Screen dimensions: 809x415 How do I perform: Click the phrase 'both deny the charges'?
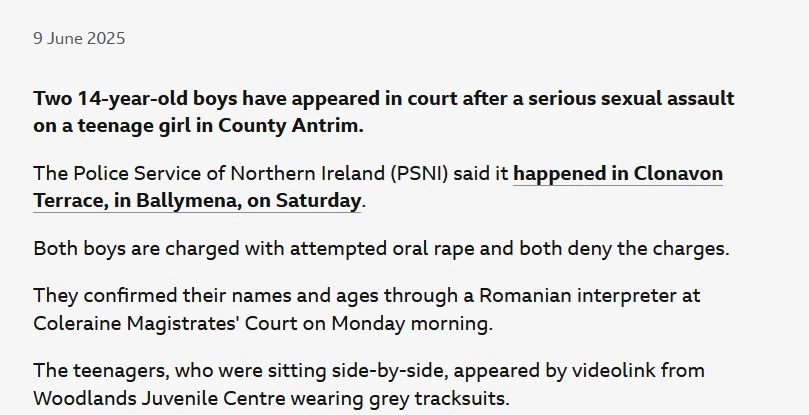[624, 249]
